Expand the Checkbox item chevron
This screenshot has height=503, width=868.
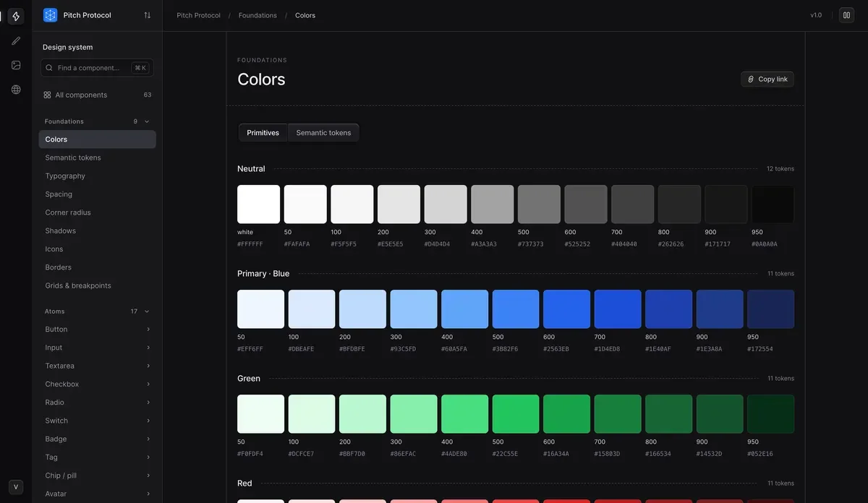(x=148, y=384)
